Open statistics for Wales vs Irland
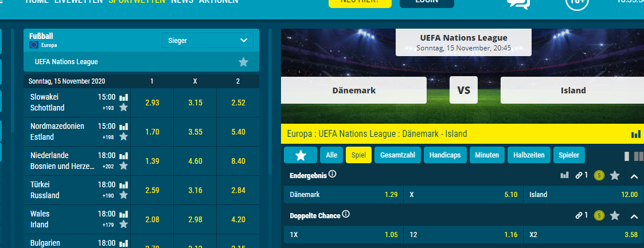The width and height of the screenshot is (644, 248). click(x=124, y=214)
